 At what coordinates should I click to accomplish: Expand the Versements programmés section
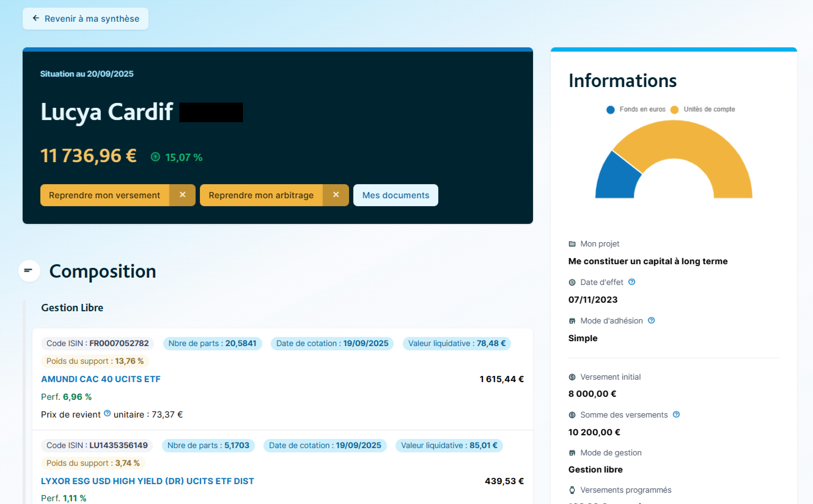(x=626, y=490)
